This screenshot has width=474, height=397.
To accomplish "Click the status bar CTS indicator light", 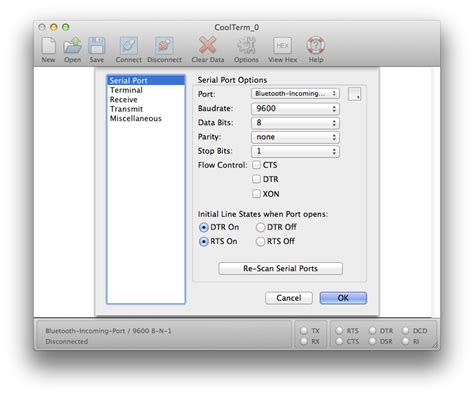I will [x=339, y=341].
